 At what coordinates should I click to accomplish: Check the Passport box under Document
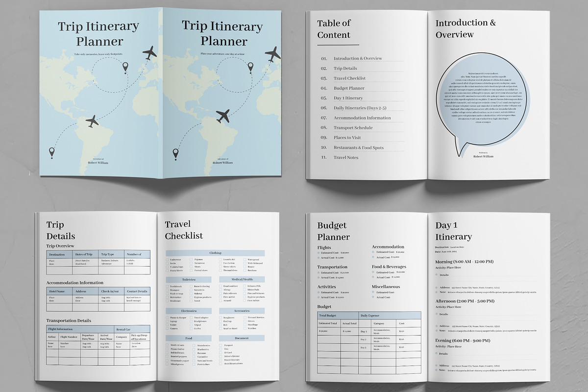tap(220, 345)
